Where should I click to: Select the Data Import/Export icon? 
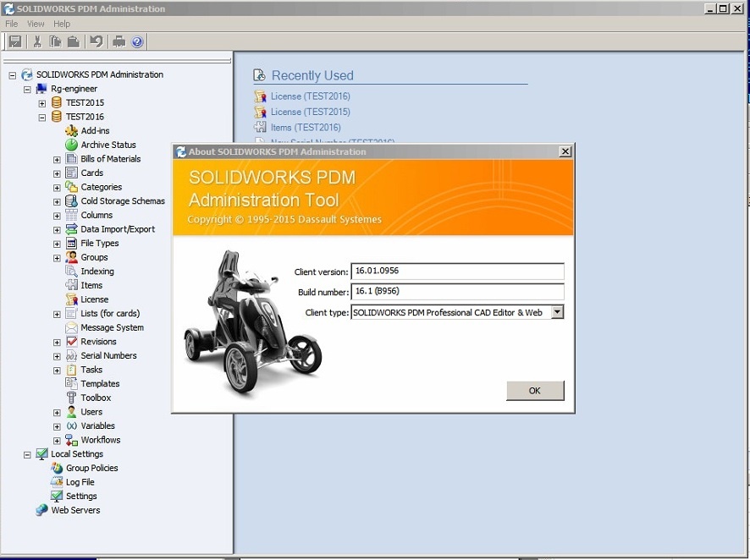click(71, 229)
